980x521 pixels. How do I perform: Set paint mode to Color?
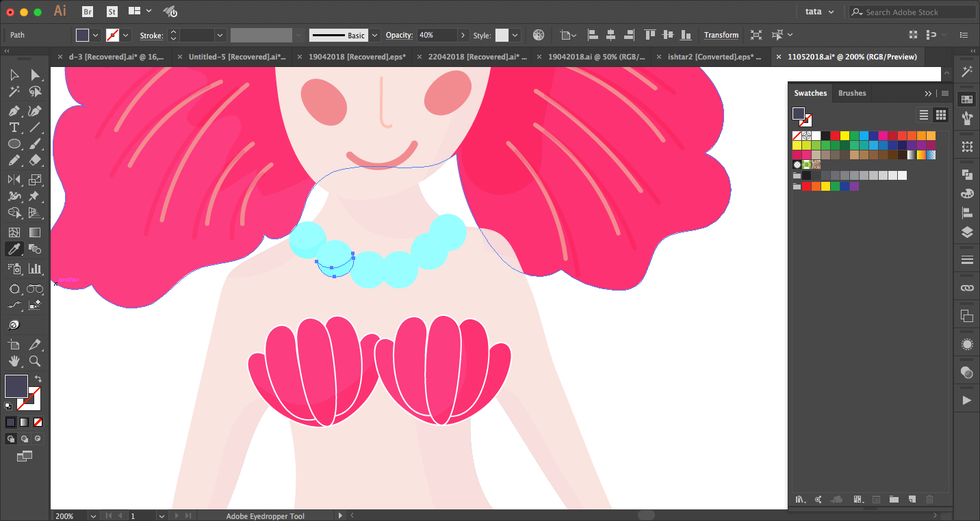point(10,423)
